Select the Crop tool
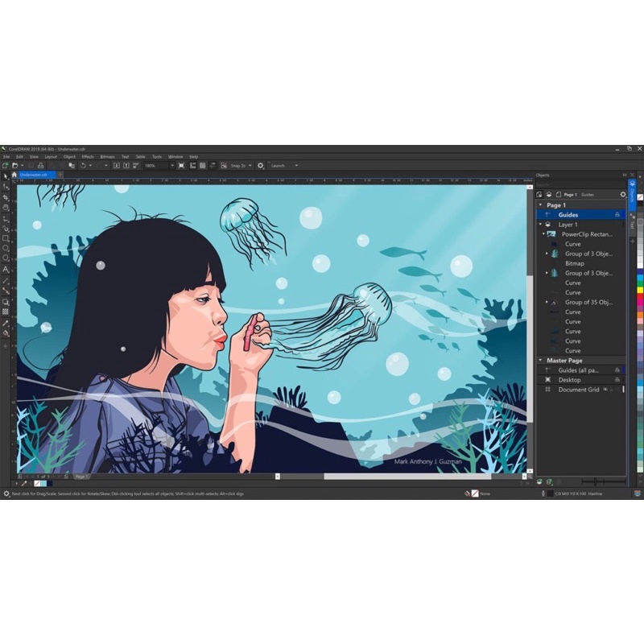Image resolution: width=644 pixels, height=644 pixels. pyautogui.click(x=6, y=197)
